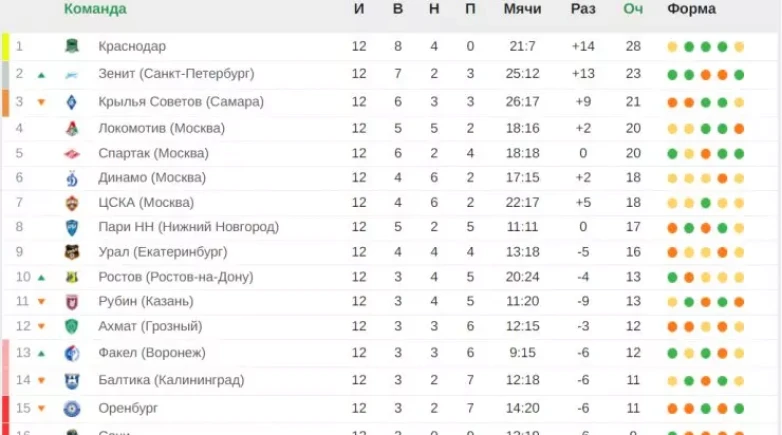
Task: Click the Rubin Kazan club crest
Action: click(72, 302)
